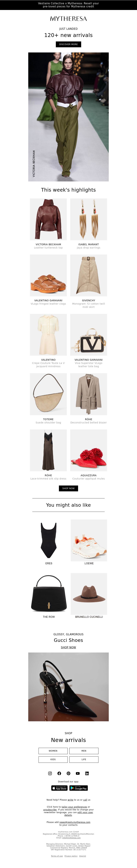Image resolution: width=137 pixels, height=868 pixels.
Task: Select the Kids new arrivals button
Action: [x=53, y=759]
